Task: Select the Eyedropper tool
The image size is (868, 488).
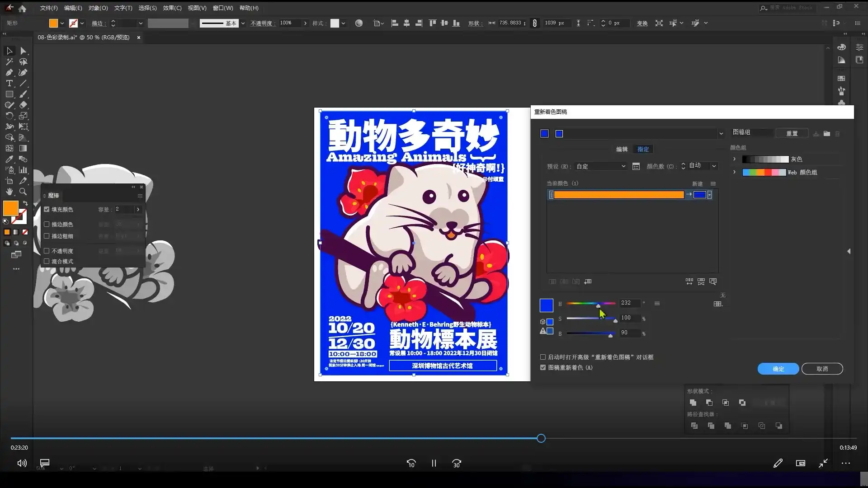Action: point(9,159)
